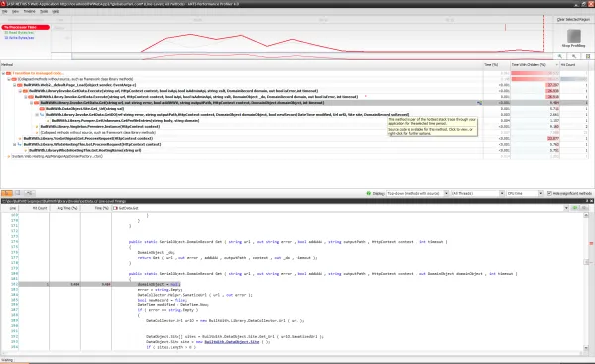Open the Tools menu
This screenshot has height=364, width=595.
coord(44,11)
